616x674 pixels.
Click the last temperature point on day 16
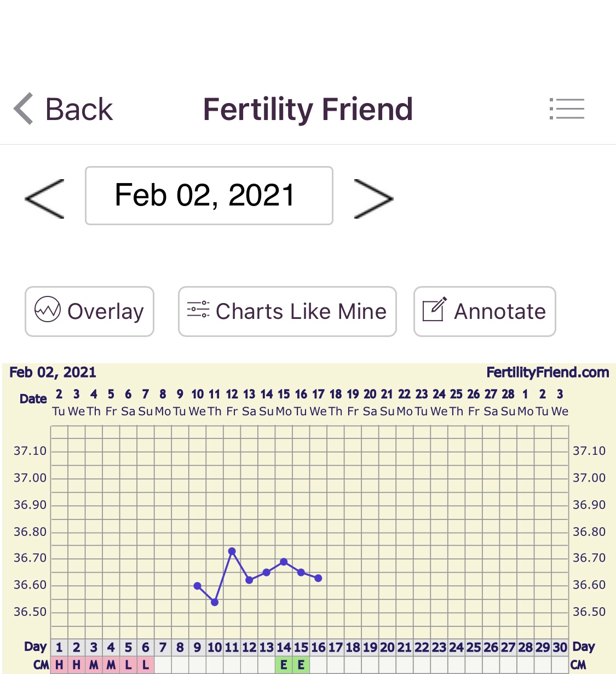pyautogui.click(x=318, y=578)
